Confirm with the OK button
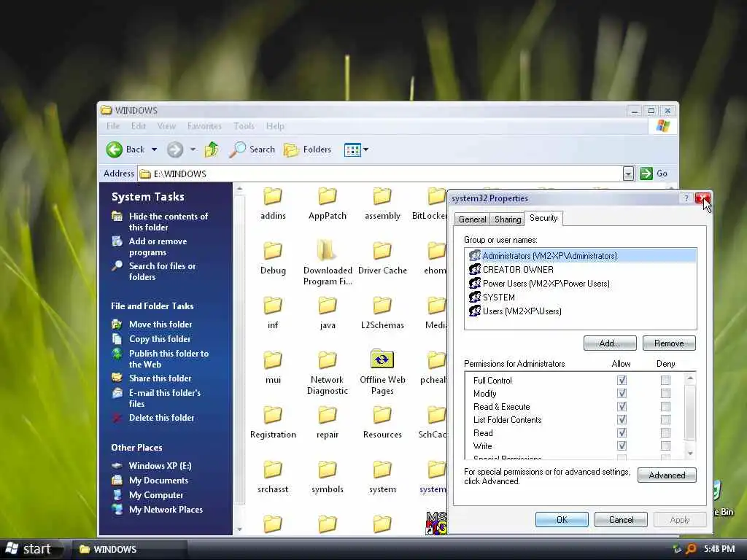Screen dimensions: 747x560 pyautogui.click(x=562, y=519)
